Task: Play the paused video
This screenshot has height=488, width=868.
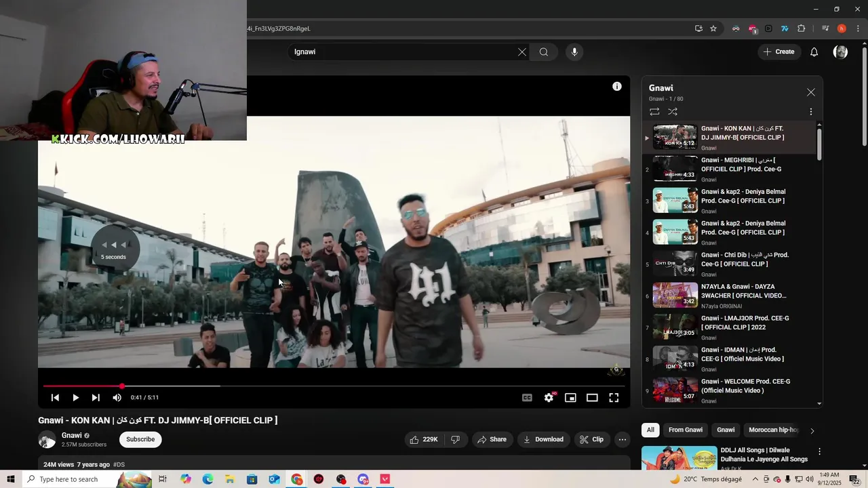Action: coord(76,398)
